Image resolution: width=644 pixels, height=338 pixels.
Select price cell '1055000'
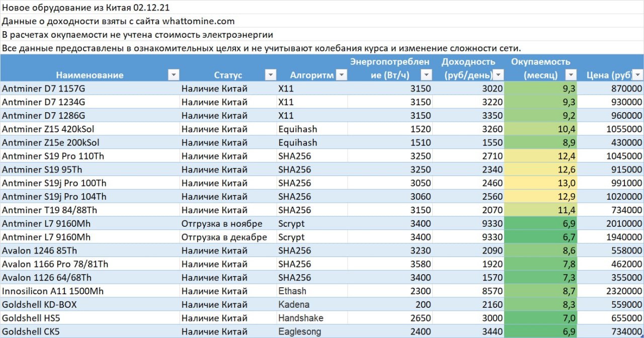coord(611,129)
